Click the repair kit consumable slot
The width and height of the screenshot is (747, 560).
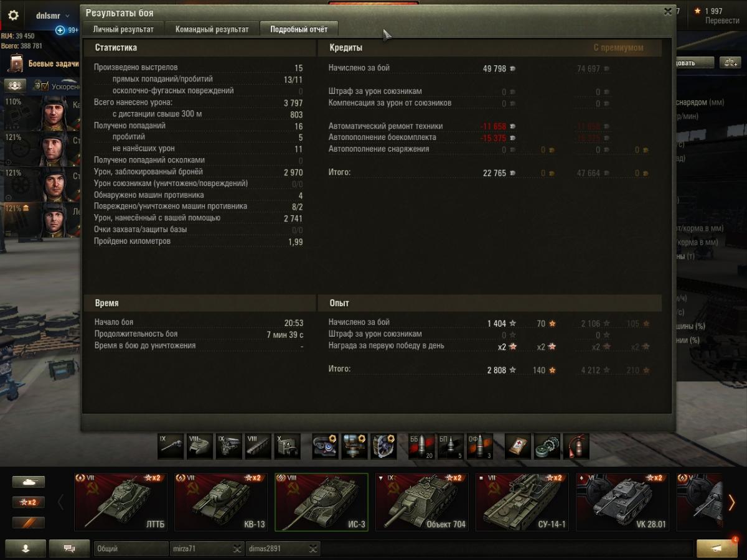coord(547,446)
